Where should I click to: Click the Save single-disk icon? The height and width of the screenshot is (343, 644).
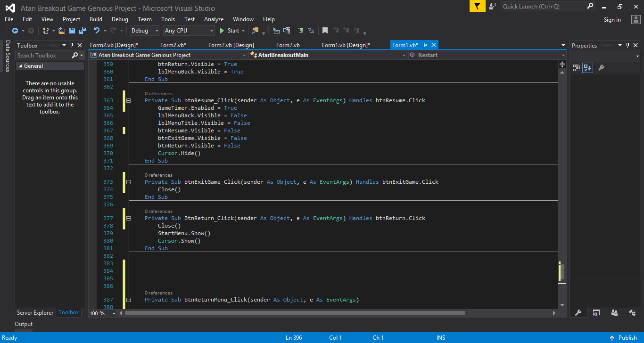[72, 31]
